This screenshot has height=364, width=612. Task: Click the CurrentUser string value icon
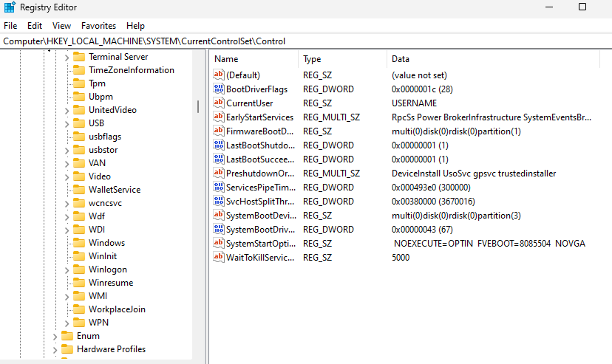point(219,103)
